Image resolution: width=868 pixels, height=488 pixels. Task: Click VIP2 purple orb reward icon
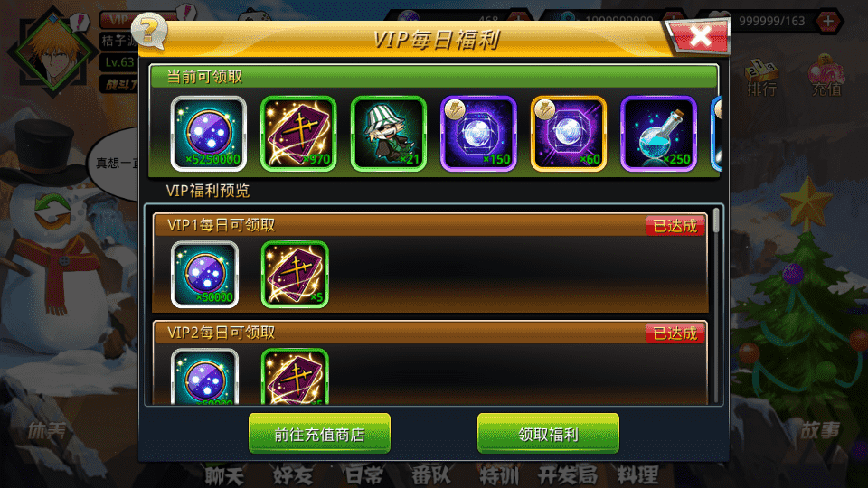click(205, 376)
